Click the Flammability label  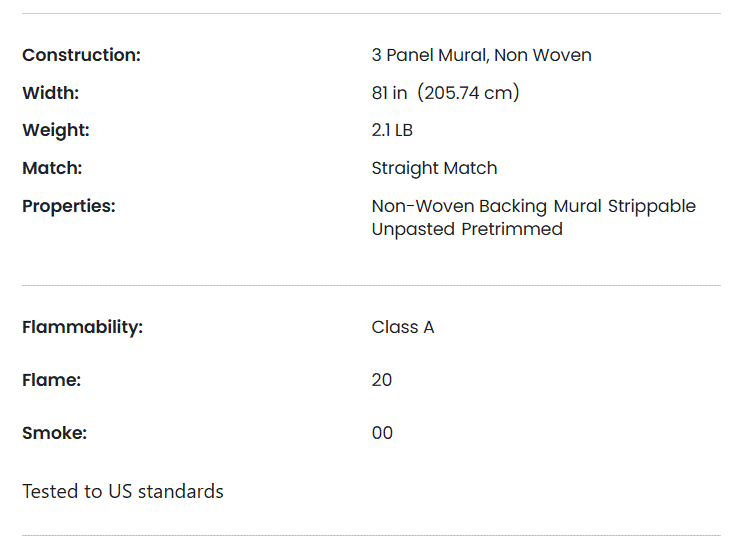tap(83, 327)
